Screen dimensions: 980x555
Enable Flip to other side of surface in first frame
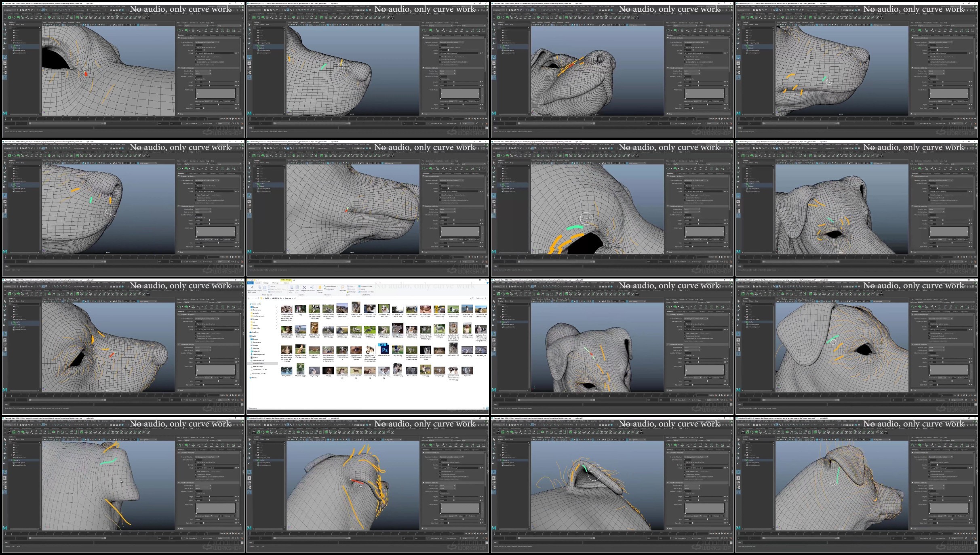point(196,47)
